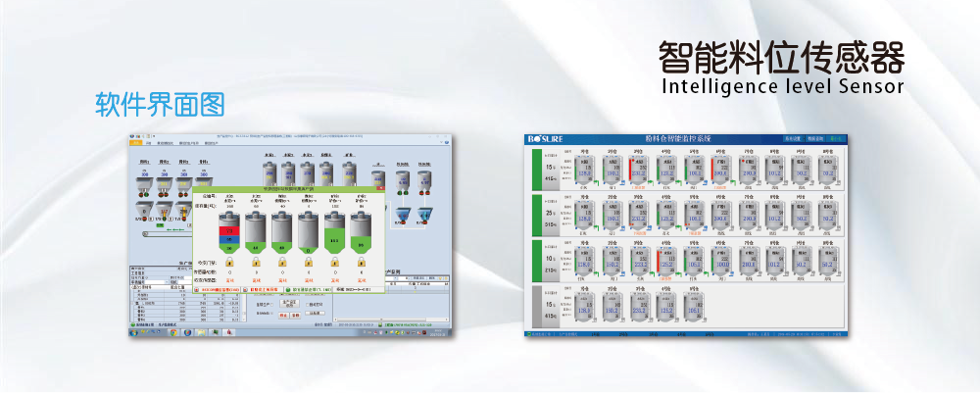Click the green button at monitoring window top right
This screenshot has width=980, height=393.
point(834,139)
